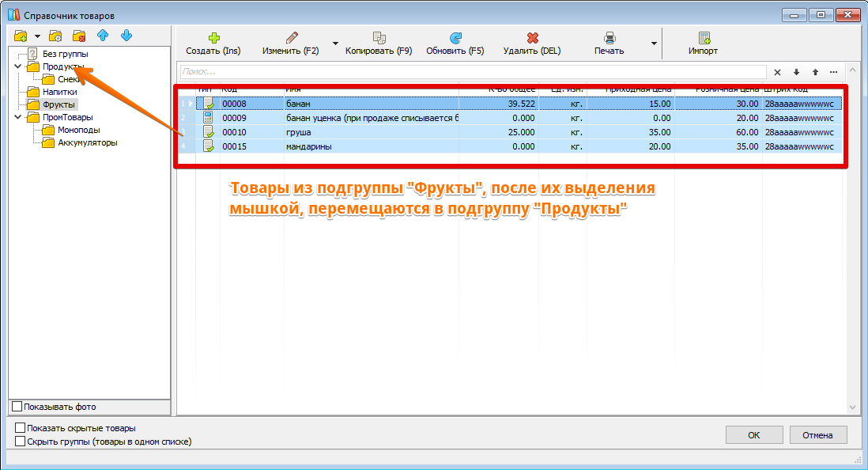Clear search with the X icon
The height and width of the screenshot is (470, 868).
[777, 72]
